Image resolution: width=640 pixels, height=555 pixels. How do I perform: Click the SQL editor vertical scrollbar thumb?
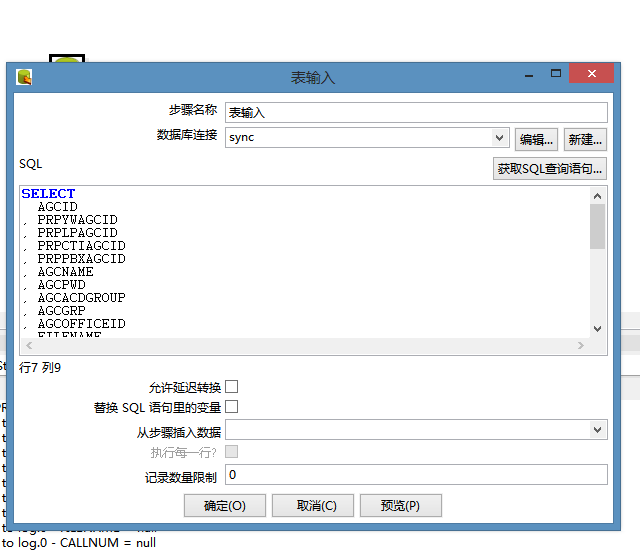click(x=597, y=226)
